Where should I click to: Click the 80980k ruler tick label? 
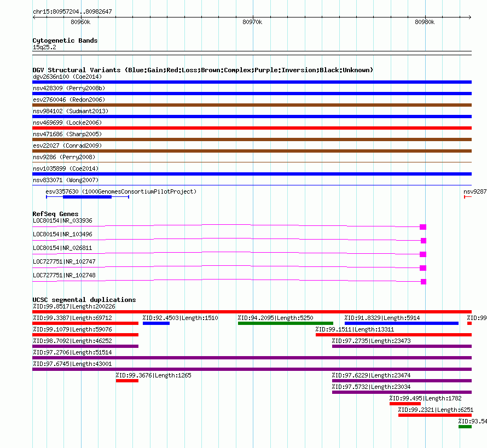pos(425,22)
